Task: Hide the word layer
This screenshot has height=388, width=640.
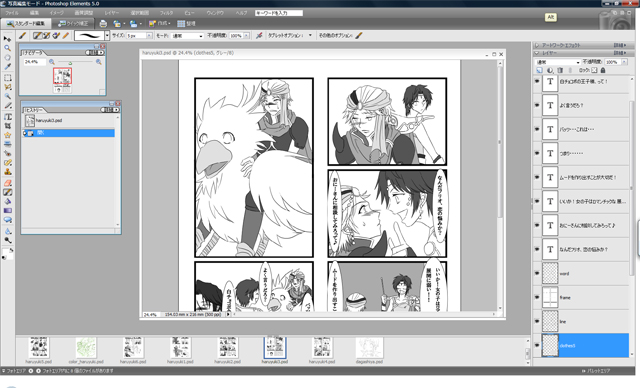Action: (537, 273)
